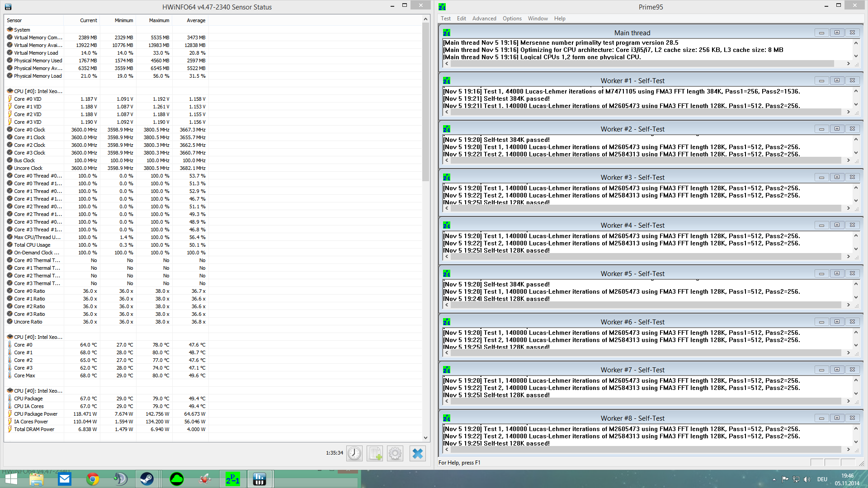Minimize the Worker #5 Self-Test subwindow
868x488 pixels.
coord(821,274)
